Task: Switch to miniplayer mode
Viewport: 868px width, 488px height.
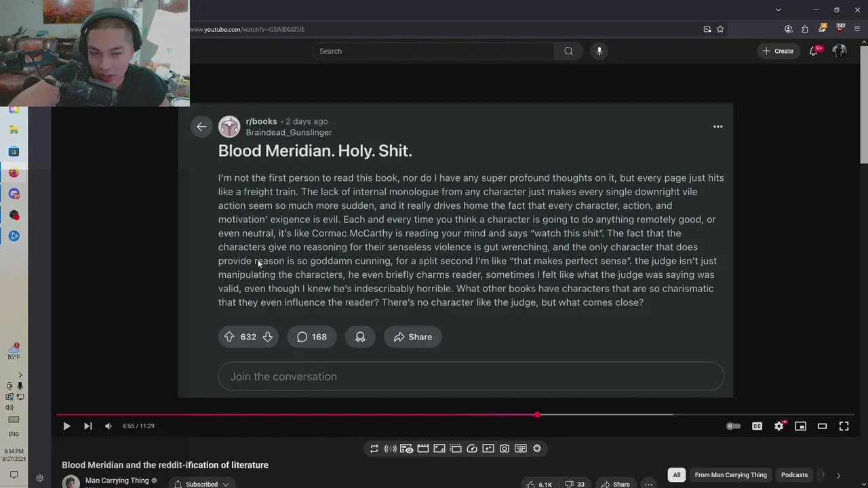Action: (800, 426)
